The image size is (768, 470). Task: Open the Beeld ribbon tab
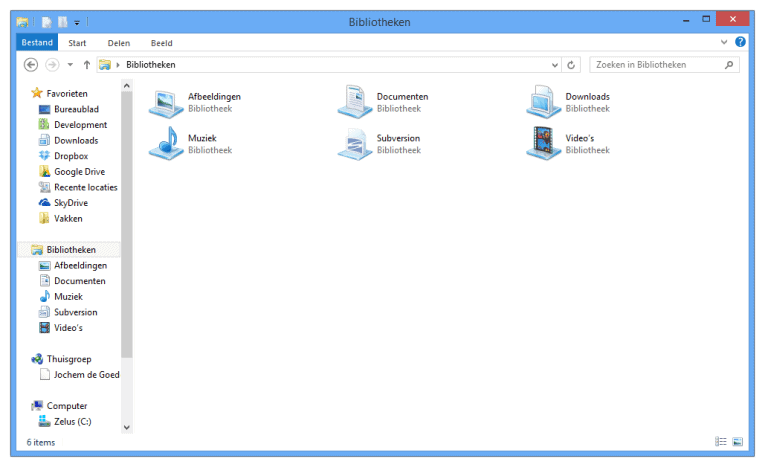coord(162,43)
